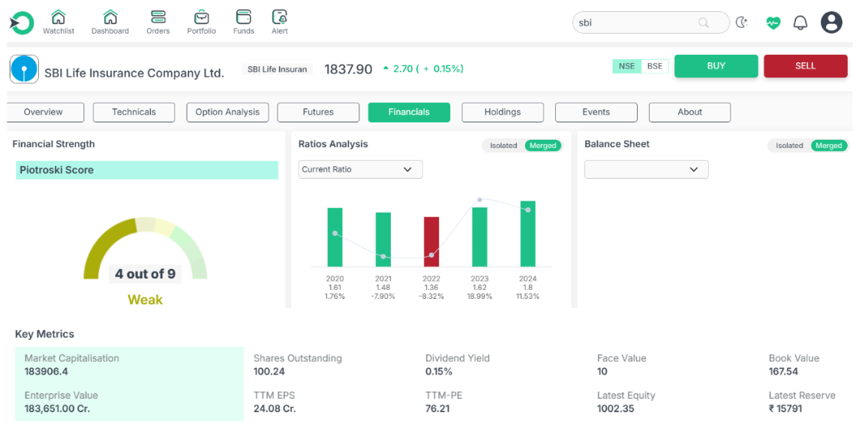
Task: Click the red 2022 bar in chart
Action: pyautogui.click(x=431, y=242)
